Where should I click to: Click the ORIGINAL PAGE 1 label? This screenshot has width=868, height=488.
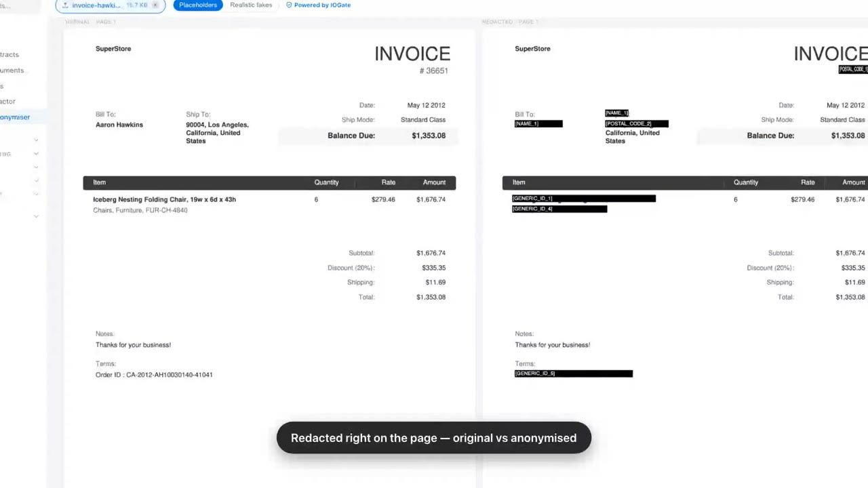pyautogui.click(x=90, y=22)
